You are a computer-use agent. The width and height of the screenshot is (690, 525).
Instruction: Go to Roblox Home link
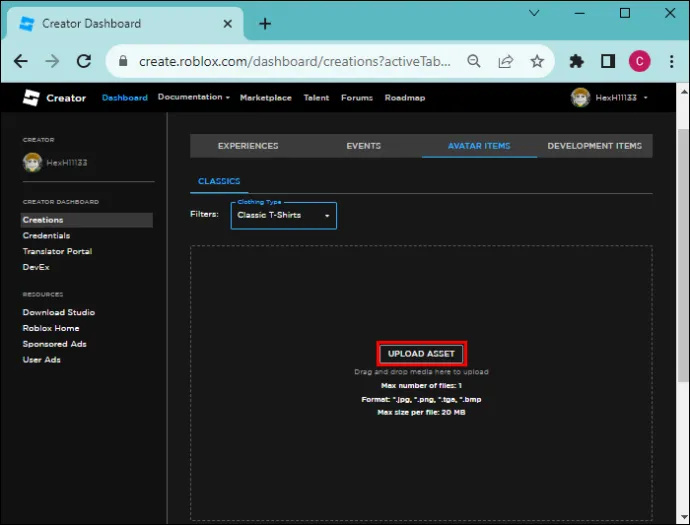pos(51,328)
